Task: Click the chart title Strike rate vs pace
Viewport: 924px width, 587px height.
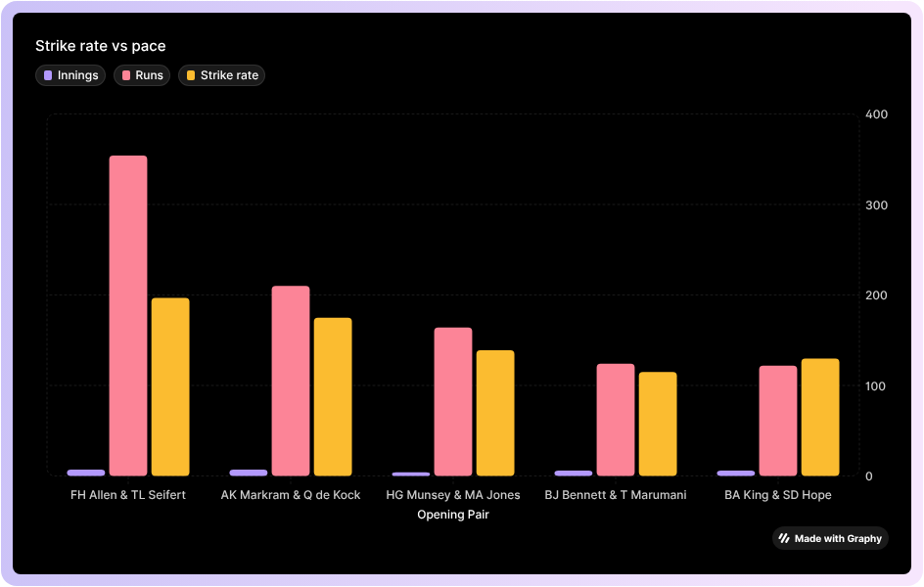Action: (100, 46)
